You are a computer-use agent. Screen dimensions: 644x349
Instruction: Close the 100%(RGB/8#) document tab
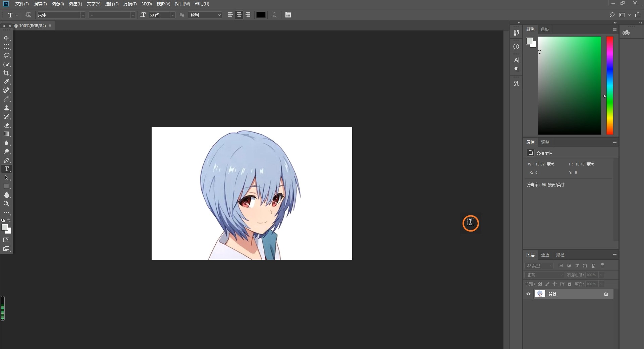50,26
